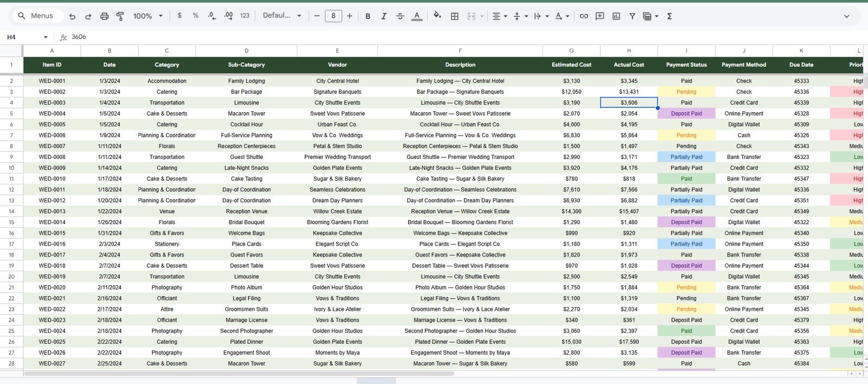Select the green Paid cell for WED-0010
Viewport: 868px width, 384px height.
[x=686, y=178]
